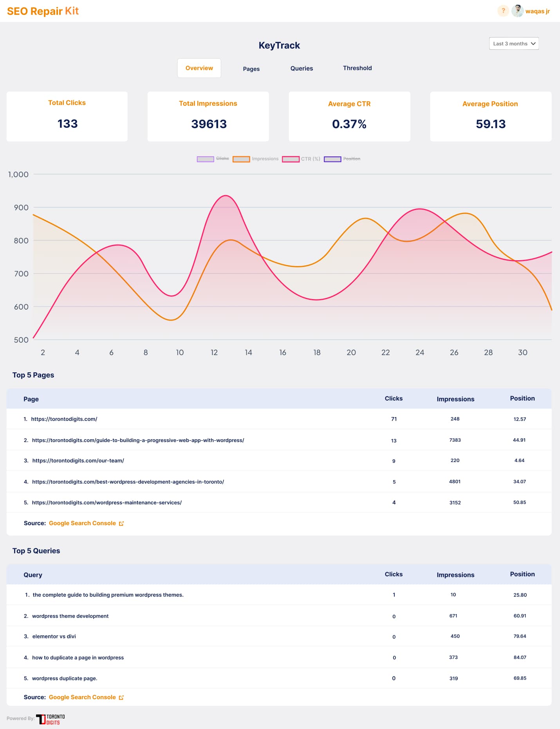Click the 'Top 5 Queries' section heading
560x729 pixels.
(36, 551)
